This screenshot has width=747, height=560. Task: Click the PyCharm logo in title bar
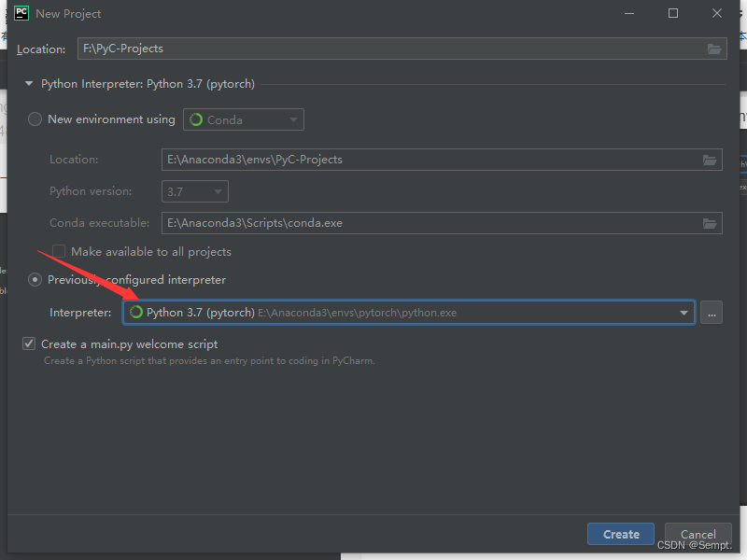21,13
